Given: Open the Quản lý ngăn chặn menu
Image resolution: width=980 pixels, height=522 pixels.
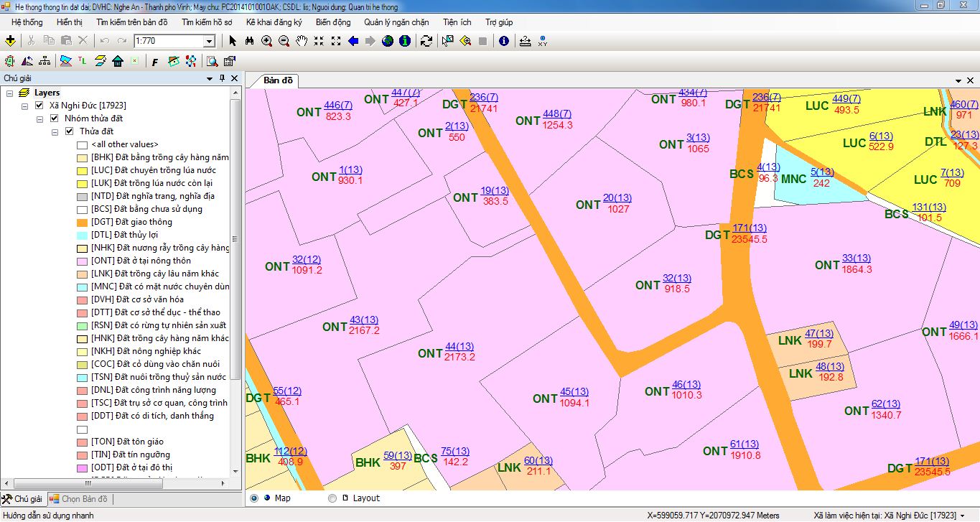Looking at the screenshot, I should pos(396,22).
